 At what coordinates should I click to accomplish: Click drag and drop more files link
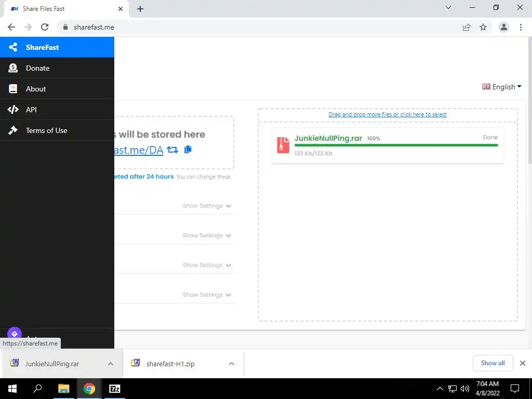[x=388, y=114]
